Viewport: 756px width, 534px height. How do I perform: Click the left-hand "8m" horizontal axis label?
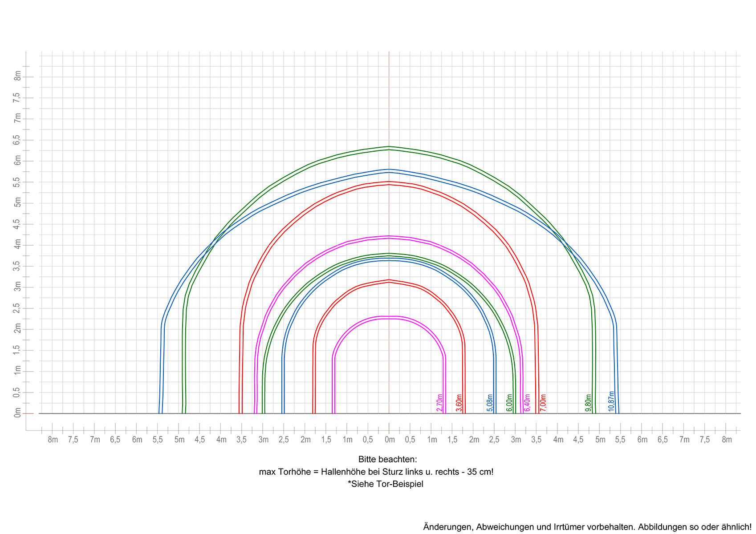[x=53, y=440]
